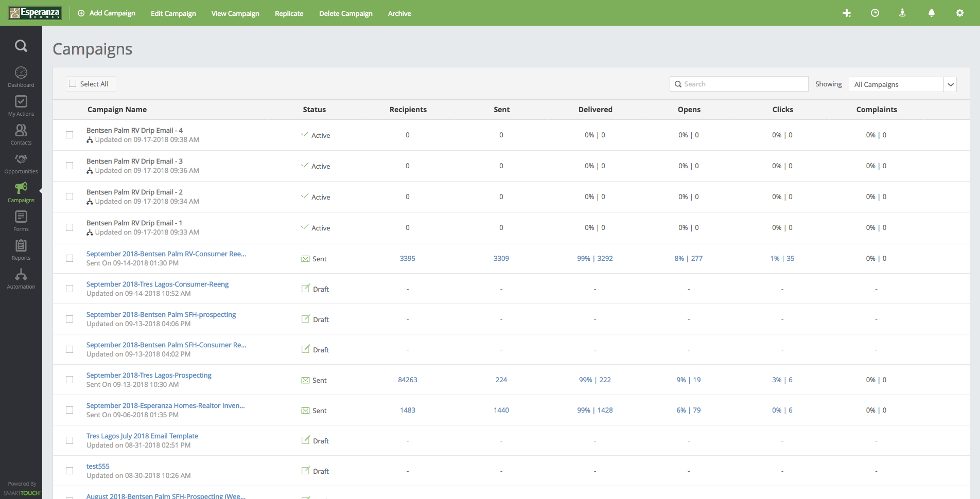The image size is (980, 499).
Task: Click the notifications bell icon
Action: tap(931, 13)
